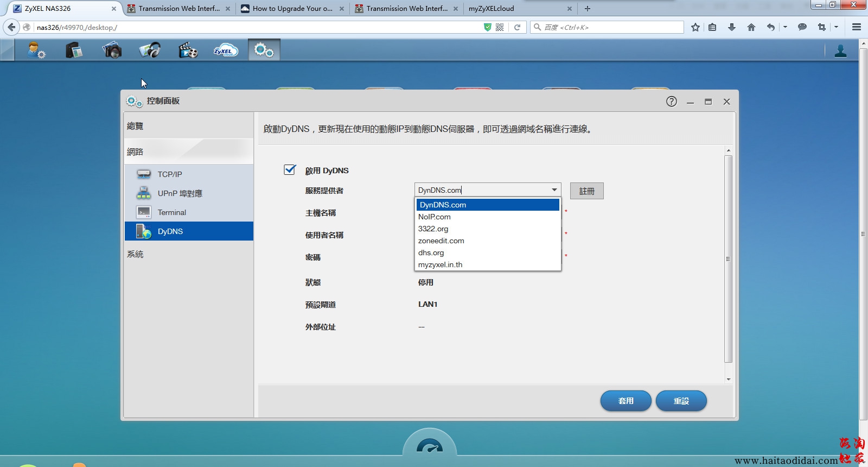Click the 停用 status value
The width and height of the screenshot is (868, 467).
[x=426, y=282]
